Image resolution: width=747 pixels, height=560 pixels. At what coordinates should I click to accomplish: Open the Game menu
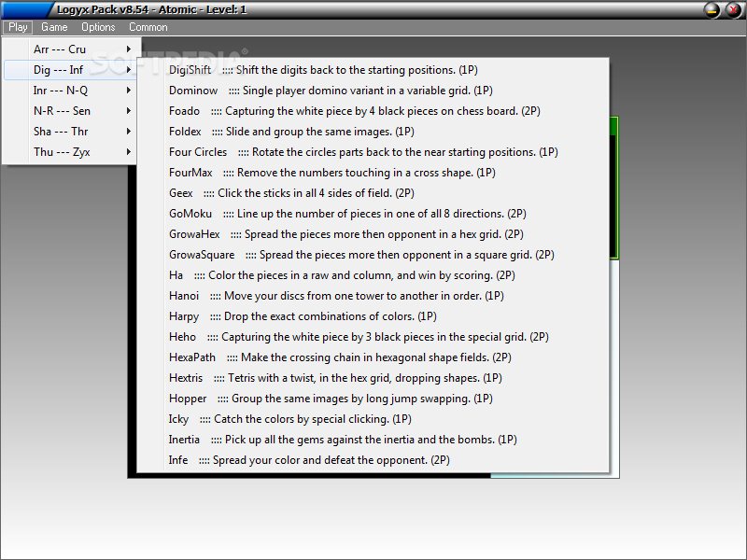coord(54,27)
